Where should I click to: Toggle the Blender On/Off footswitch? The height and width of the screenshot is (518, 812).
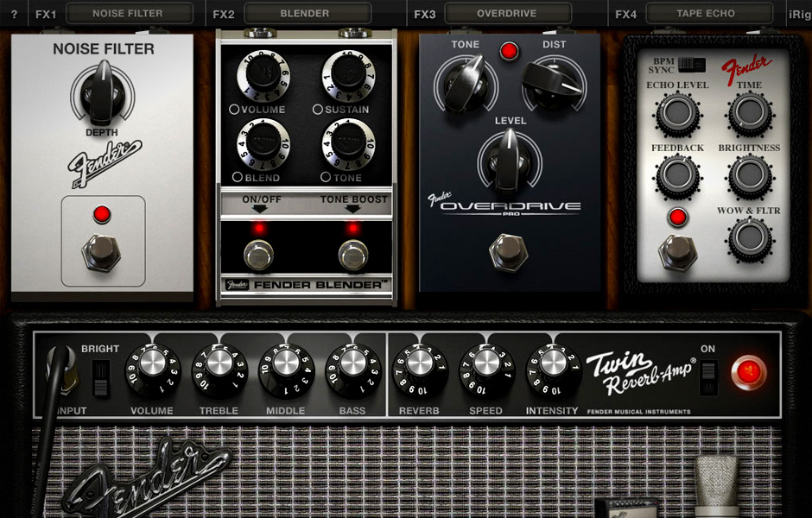click(x=259, y=256)
